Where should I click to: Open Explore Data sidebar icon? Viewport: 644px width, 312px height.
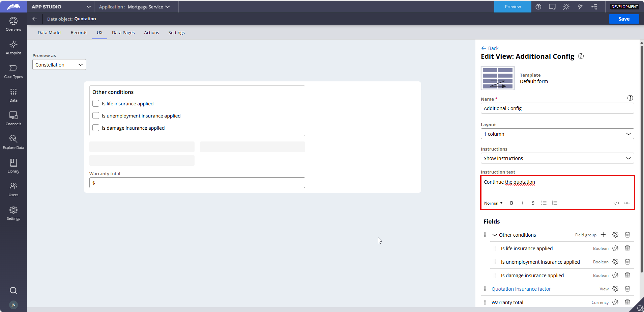click(13, 142)
